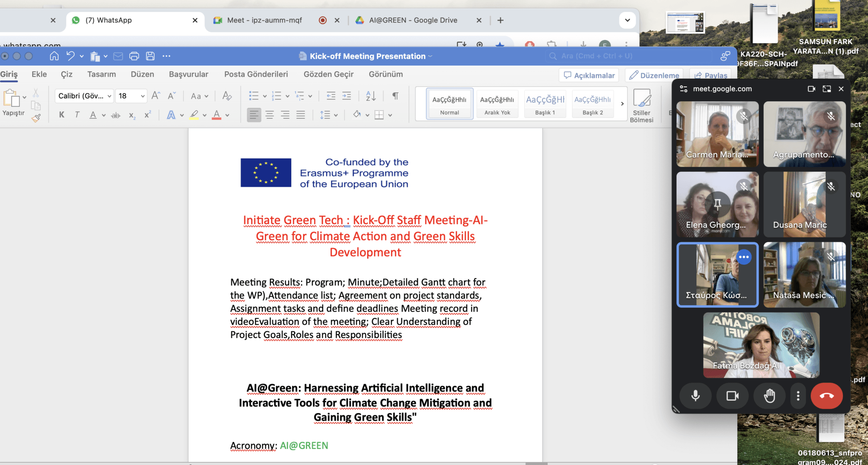Select the format painter brush icon

(x=36, y=118)
